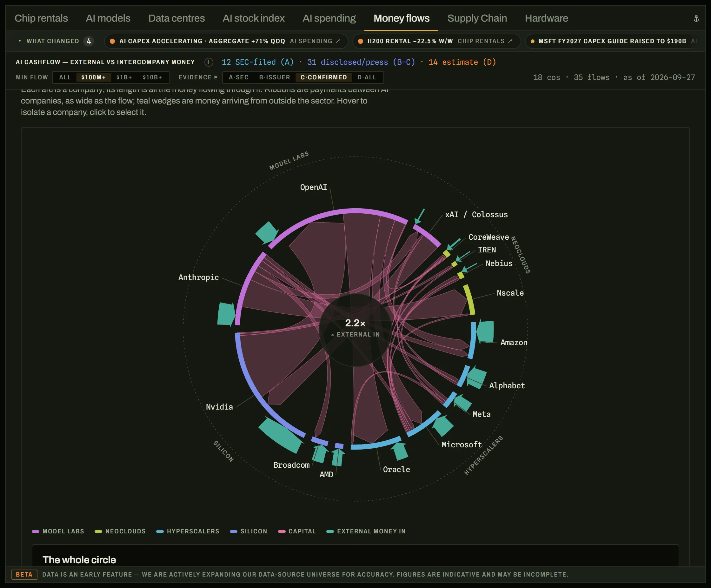Set evidence level to B·ISSUER
The image size is (711, 588).
(275, 77)
